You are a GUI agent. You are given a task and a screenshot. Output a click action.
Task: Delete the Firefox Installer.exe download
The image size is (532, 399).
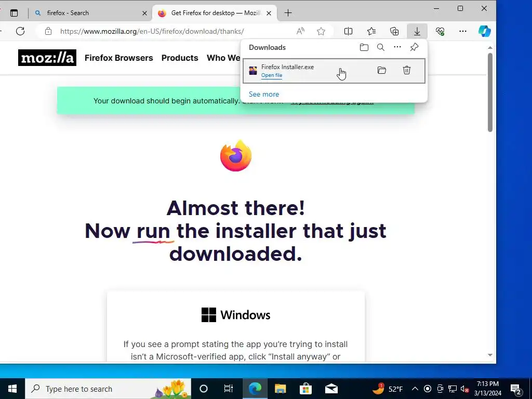coord(407,70)
